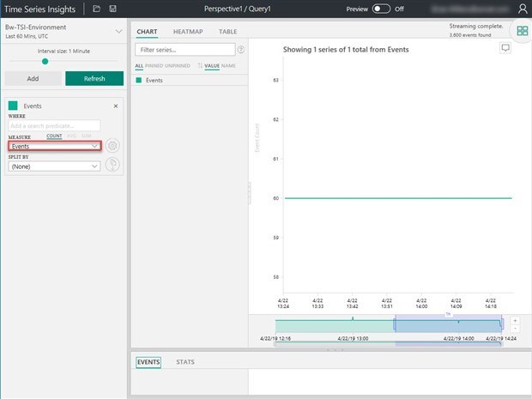Open the perspective grid view icon

pyautogui.click(x=522, y=30)
